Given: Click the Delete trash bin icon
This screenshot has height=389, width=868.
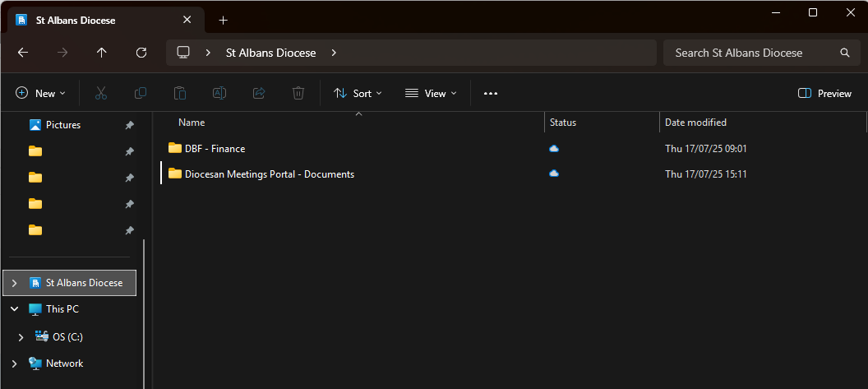Looking at the screenshot, I should coord(298,93).
